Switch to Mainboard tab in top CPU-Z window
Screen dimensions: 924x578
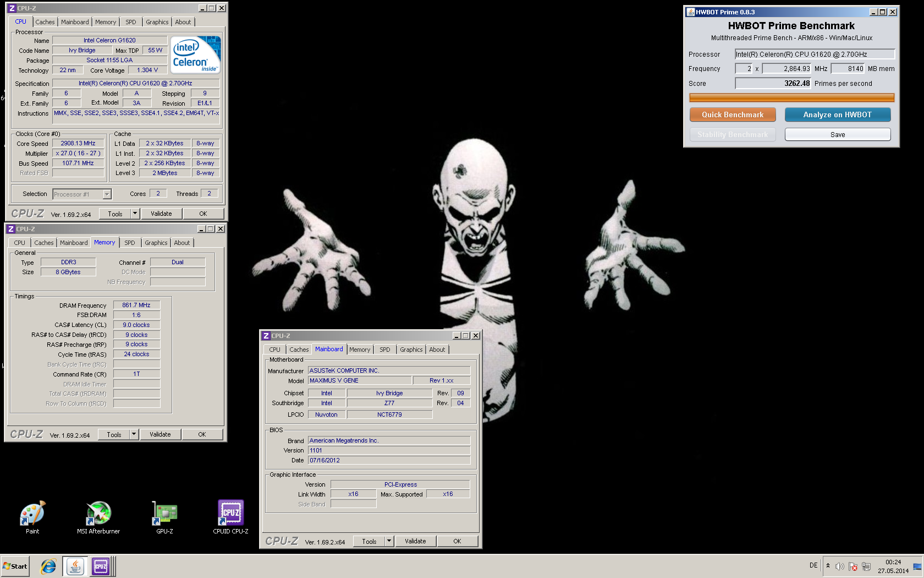coord(75,22)
